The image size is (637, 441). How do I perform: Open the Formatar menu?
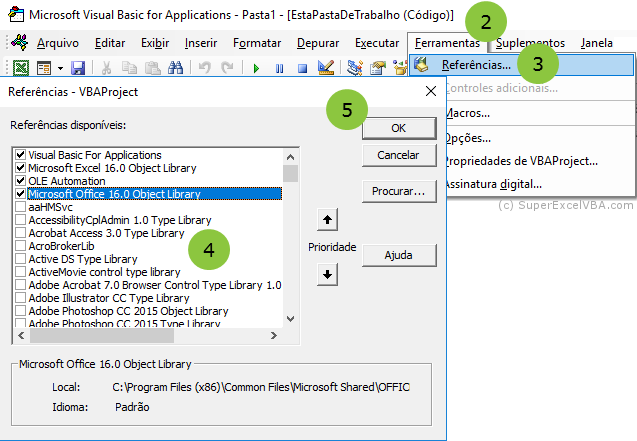[x=257, y=43]
